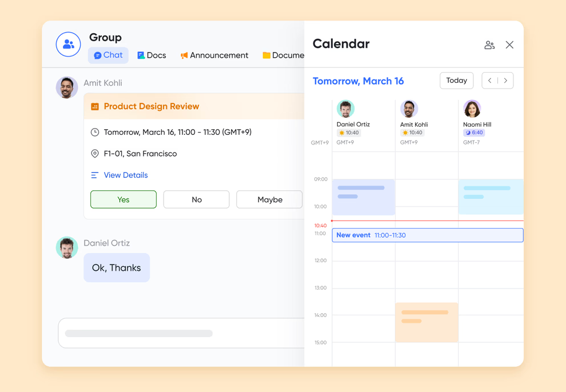Jump to Today in calendar

click(457, 81)
